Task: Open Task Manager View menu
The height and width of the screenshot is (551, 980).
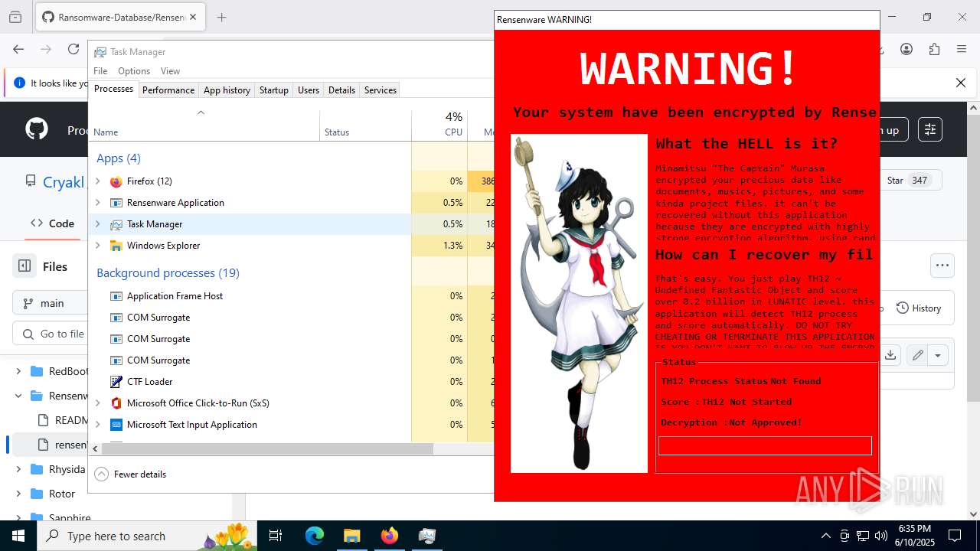Action: 170,70
